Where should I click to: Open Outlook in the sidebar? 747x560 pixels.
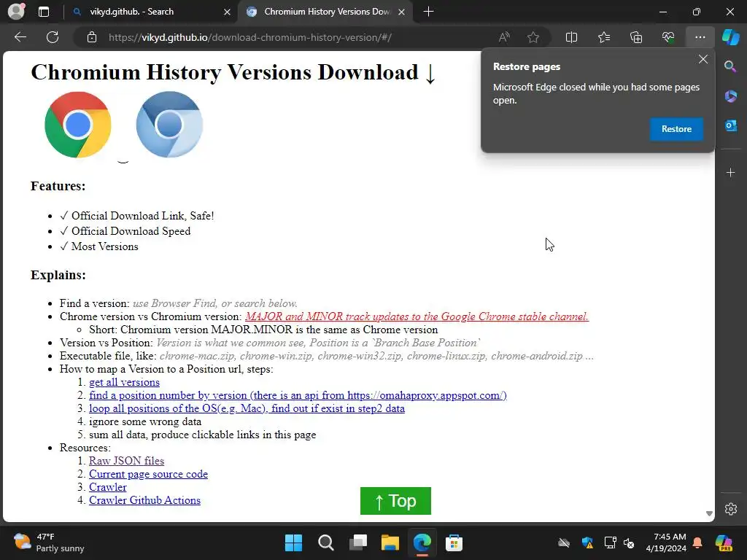(x=730, y=125)
